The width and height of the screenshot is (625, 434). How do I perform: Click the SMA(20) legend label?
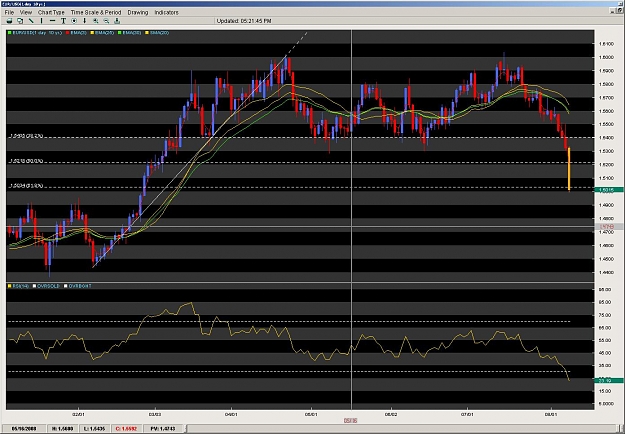159,33
